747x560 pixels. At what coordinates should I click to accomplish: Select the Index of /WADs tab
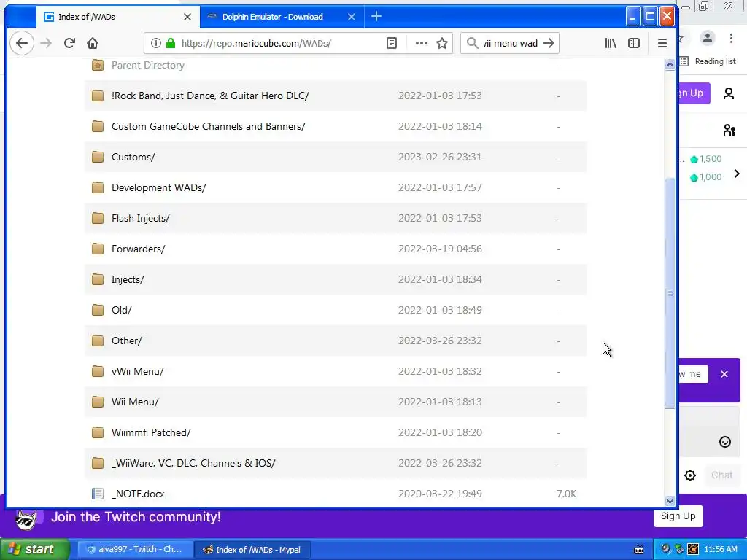(118, 17)
